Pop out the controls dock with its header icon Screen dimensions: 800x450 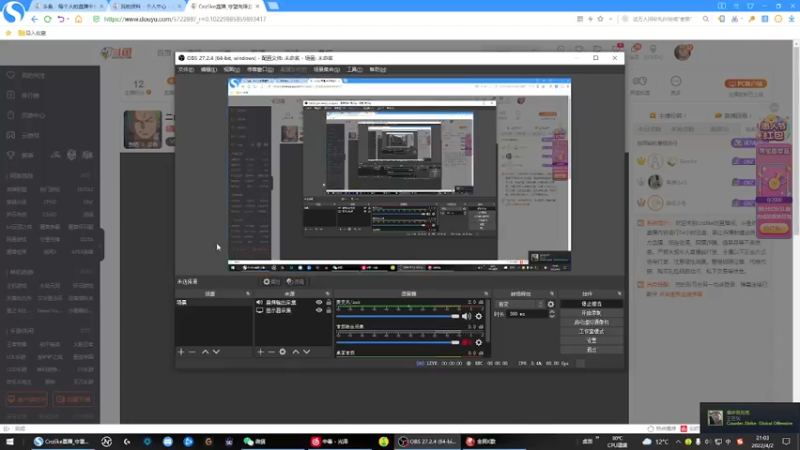(x=619, y=294)
